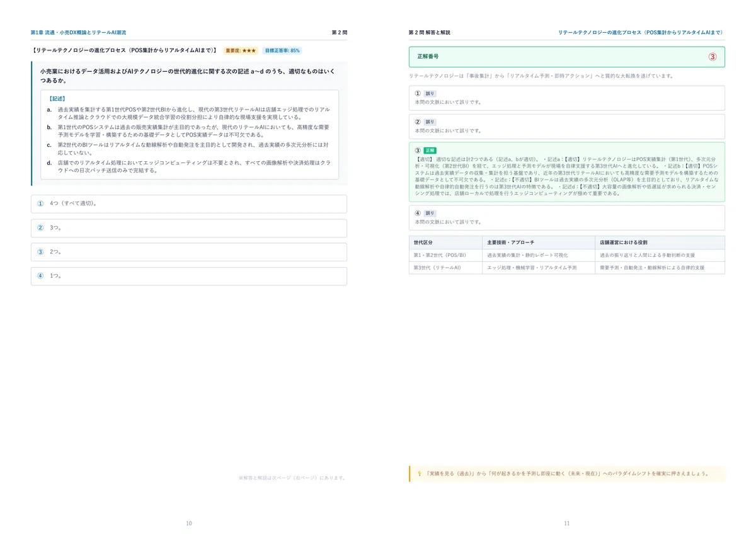Click 本問の文脈において誤りです in explanation ①
Image resolution: width=756 pixels, height=534 pixels.
[448, 102]
